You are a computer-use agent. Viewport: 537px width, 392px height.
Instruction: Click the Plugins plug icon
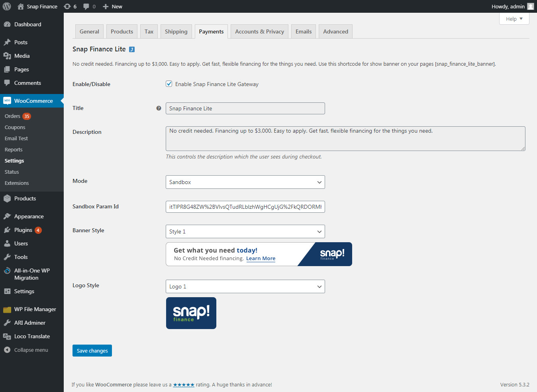[x=7, y=230]
